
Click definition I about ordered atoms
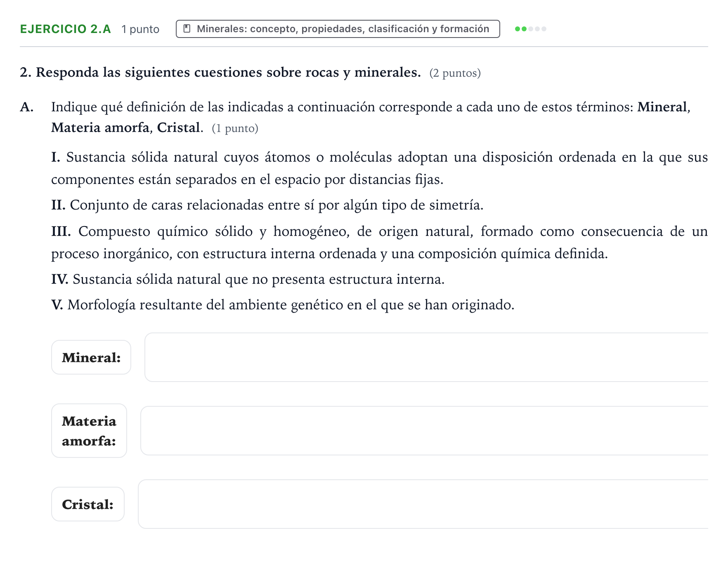379,168
